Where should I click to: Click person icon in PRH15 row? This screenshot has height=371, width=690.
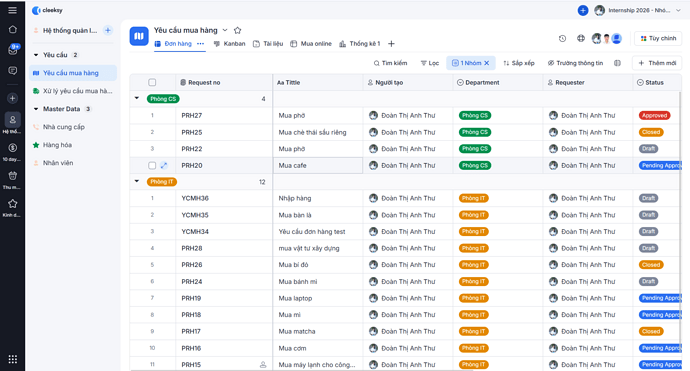263,364
